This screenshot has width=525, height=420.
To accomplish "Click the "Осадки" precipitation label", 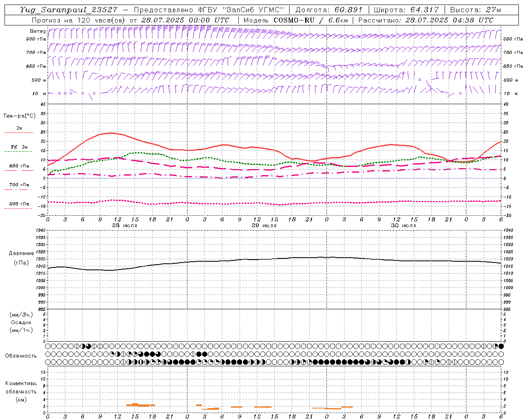I will coord(21,322).
